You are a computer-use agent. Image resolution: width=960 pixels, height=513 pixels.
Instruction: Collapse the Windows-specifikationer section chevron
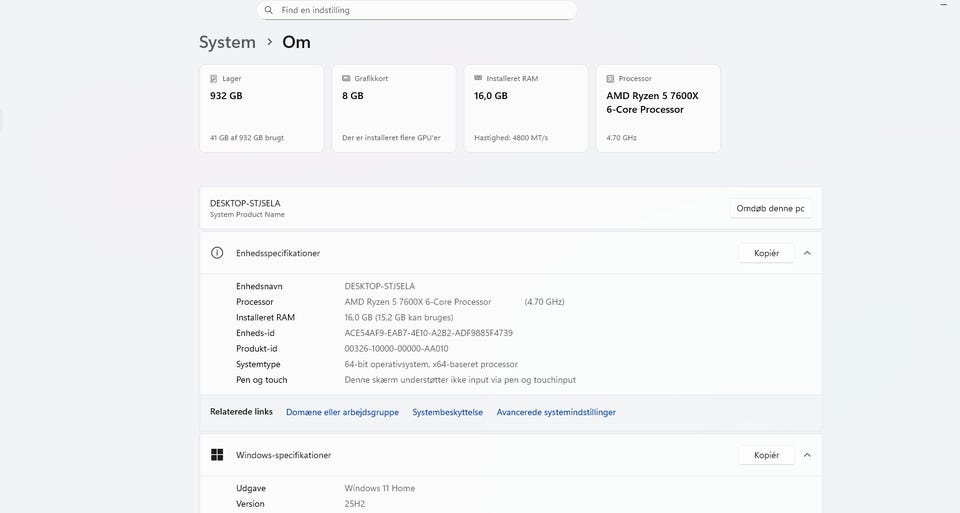807,455
